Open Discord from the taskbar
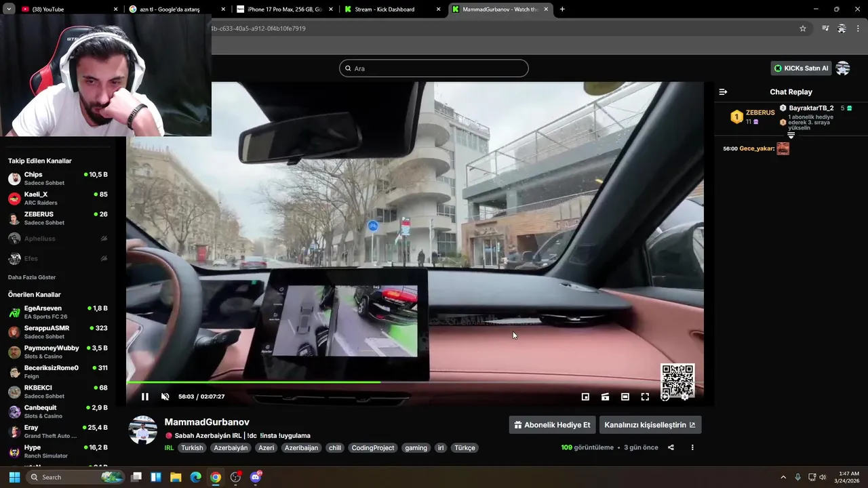 pos(256,477)
